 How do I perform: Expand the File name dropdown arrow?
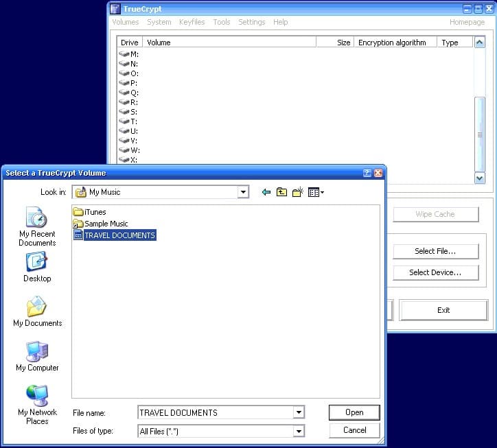pos(299,412)
